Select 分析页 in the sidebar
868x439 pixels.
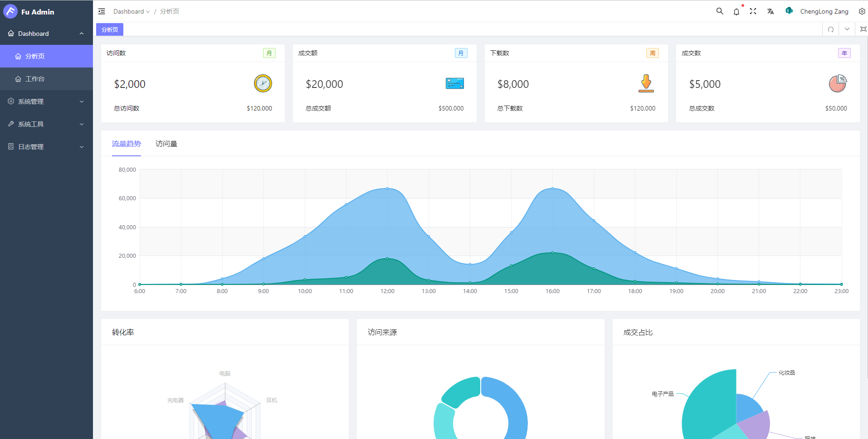tap(46, 56)
